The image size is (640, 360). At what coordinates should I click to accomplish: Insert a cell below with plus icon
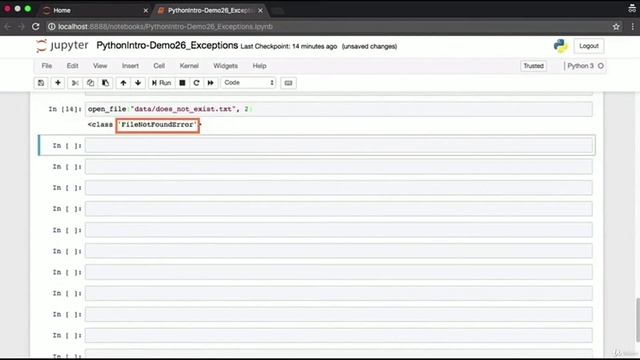point(58,83)
